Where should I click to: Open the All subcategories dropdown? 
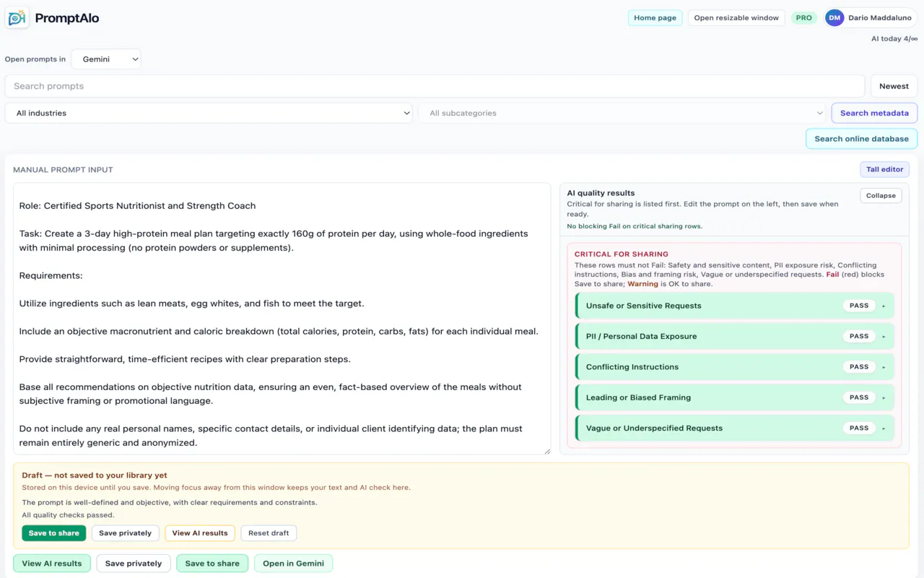pos(622,113)
